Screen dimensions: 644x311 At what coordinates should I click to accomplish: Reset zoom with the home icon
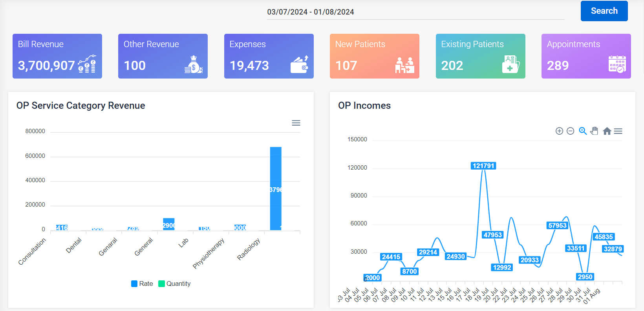pos(607,131)
